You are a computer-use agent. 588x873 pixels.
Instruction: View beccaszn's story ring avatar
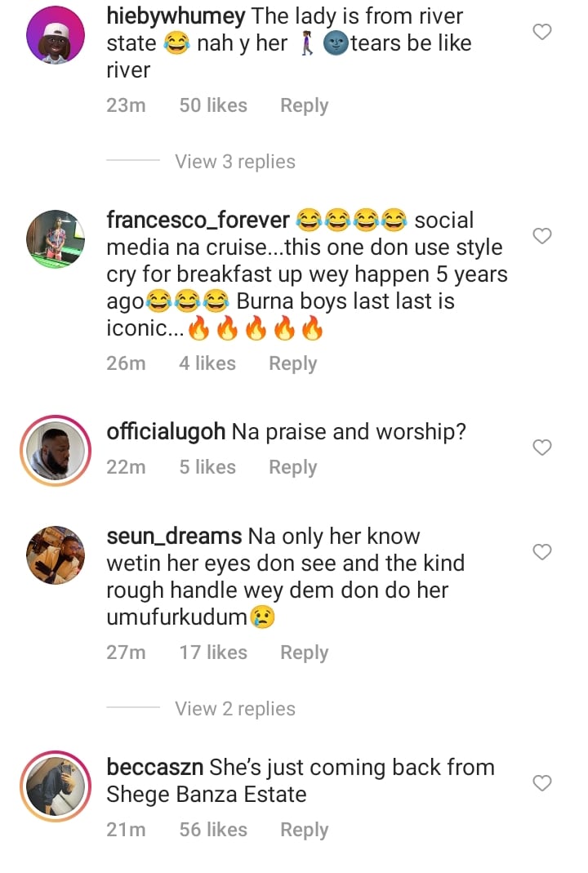tap(56, 786)
